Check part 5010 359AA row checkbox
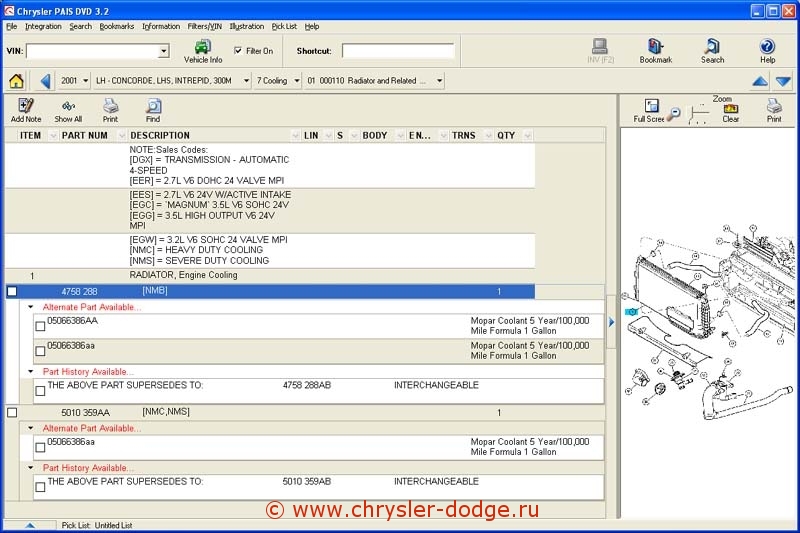This screenshot has height=533, width=800. pyautogui.click(x=12, y=412)
